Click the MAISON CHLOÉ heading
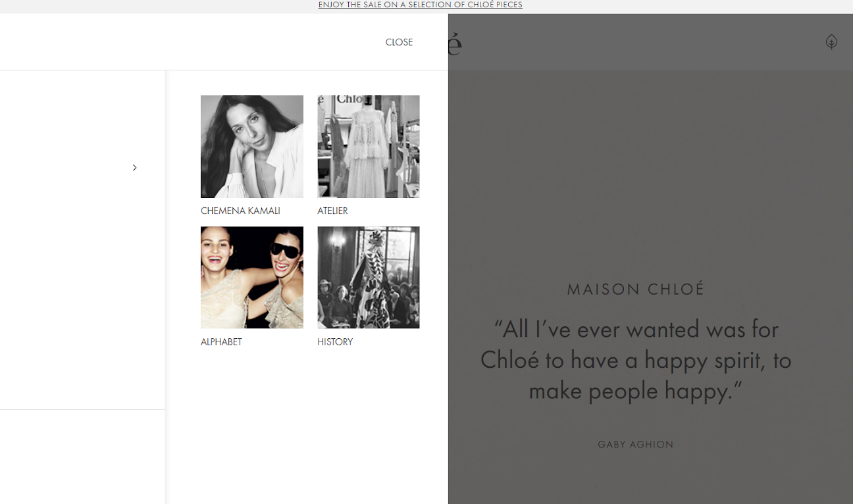 click(636, 289)
